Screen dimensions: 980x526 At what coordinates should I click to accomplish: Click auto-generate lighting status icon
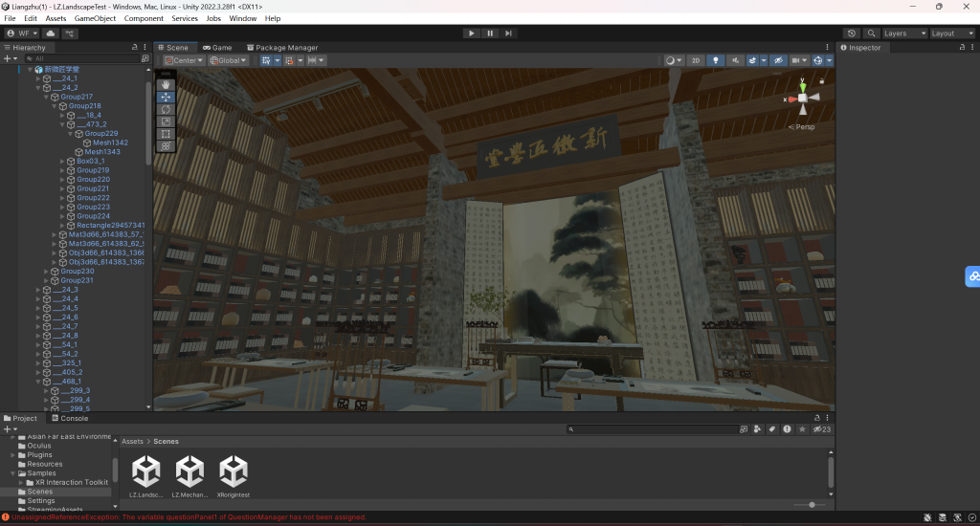(x=957, y=517)
